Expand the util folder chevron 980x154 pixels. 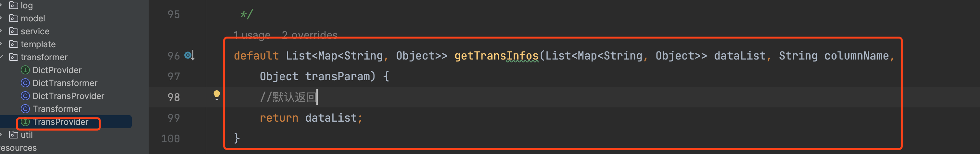pos(2,135)
